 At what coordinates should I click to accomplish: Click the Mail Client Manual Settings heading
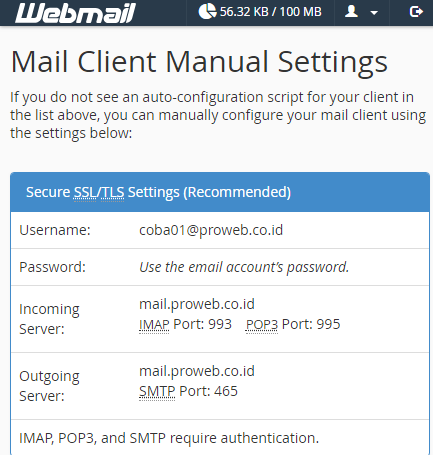[199, 62]
